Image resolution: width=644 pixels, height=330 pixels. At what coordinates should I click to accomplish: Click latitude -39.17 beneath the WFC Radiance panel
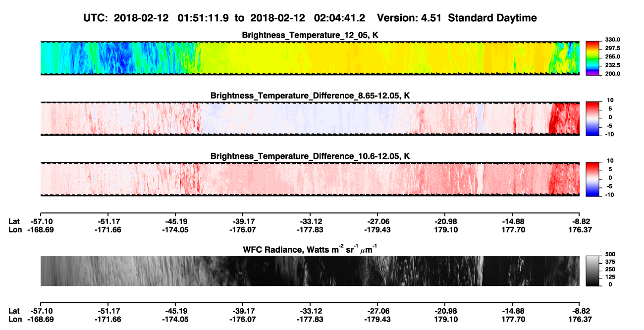[x=242, y=311]
